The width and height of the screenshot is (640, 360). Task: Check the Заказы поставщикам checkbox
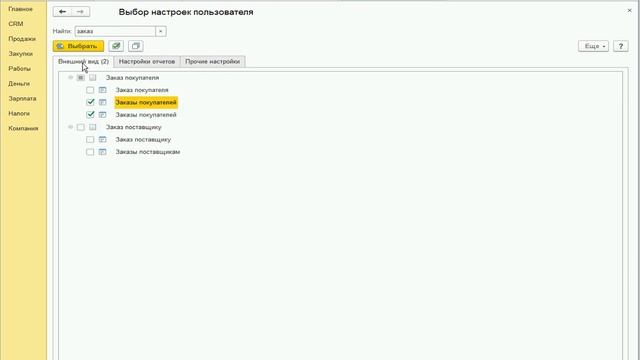point(90,152)
